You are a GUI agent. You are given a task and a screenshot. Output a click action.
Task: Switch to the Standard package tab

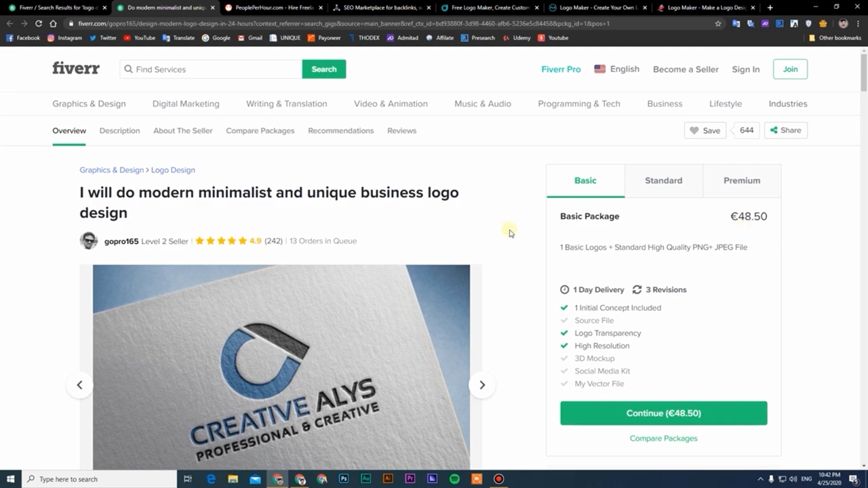click(663, 180)
